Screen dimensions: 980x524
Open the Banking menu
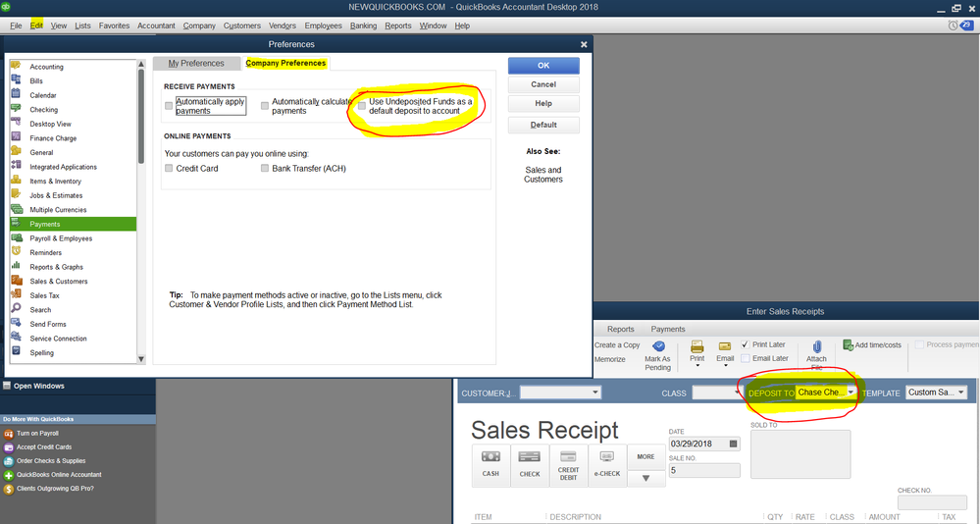[363, 26]
